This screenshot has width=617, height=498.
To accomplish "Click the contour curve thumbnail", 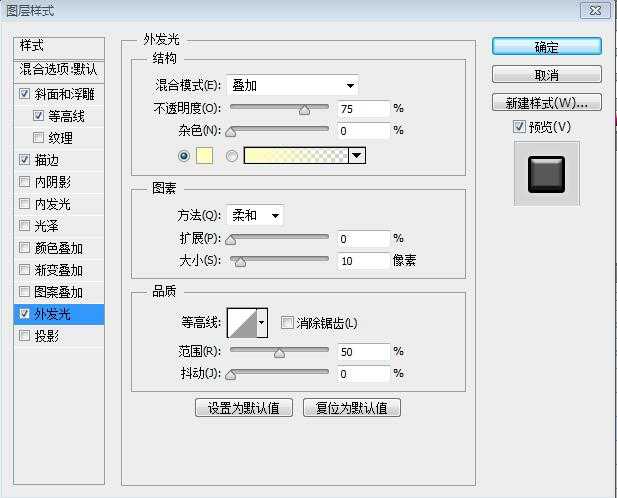I will tap(242, 323).
